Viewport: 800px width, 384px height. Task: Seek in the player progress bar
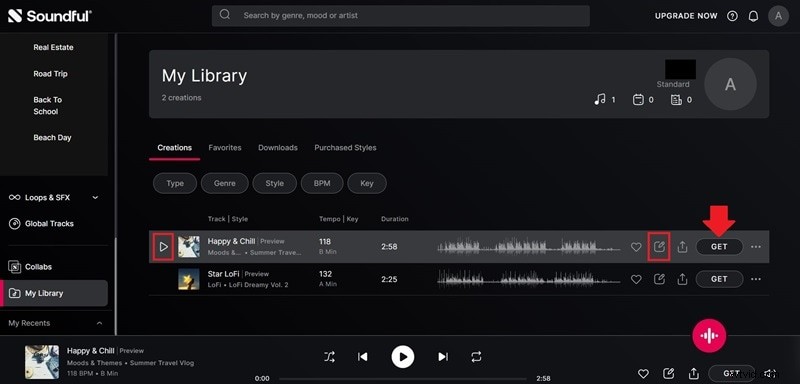click(404, 379)
